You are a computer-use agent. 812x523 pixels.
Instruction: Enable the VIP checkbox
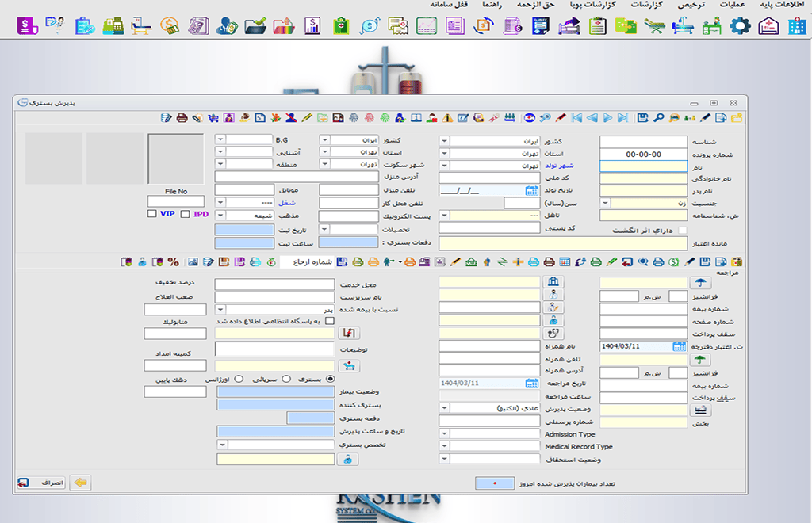coord(151,214)
